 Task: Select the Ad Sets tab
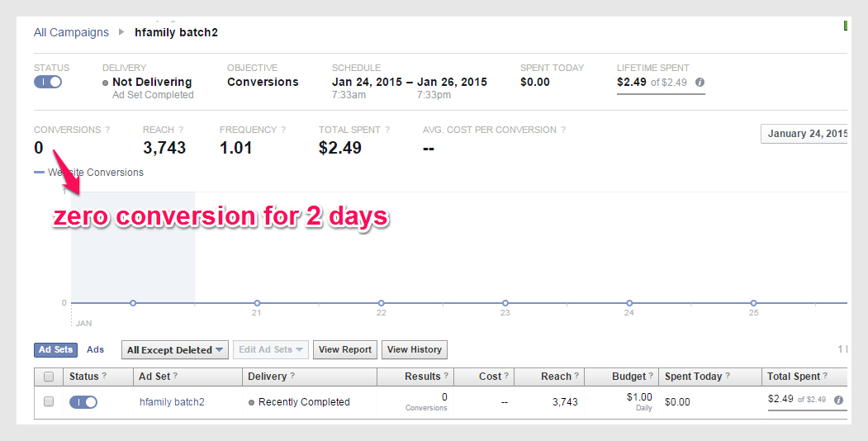point(56,350)
